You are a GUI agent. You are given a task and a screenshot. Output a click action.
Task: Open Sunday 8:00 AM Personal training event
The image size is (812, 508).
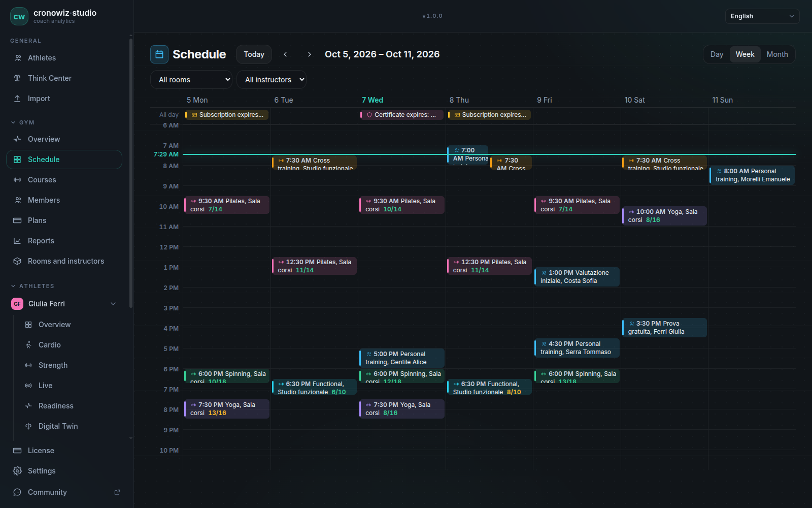(x=752, y=175)
